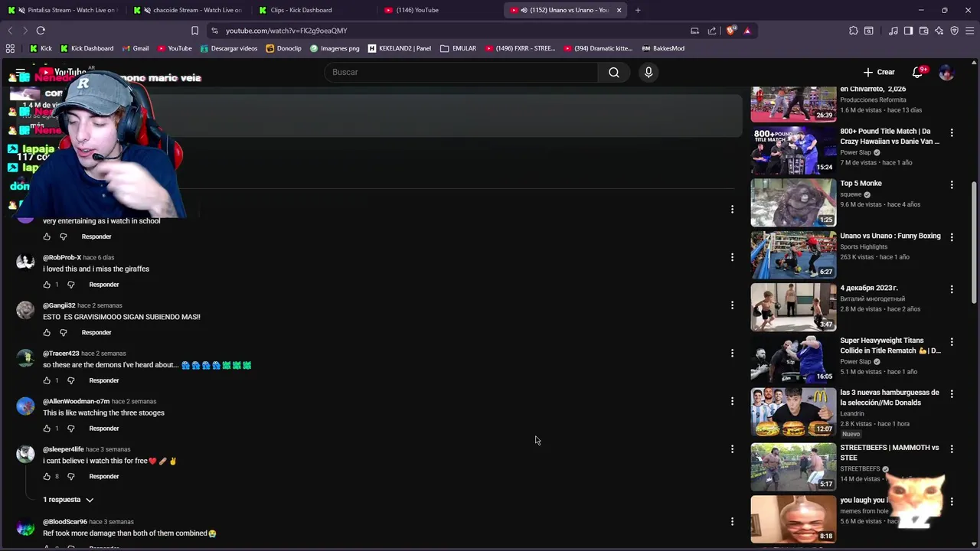
Task: Open a new tab with the plus icon
Action: tap(638, 10)
